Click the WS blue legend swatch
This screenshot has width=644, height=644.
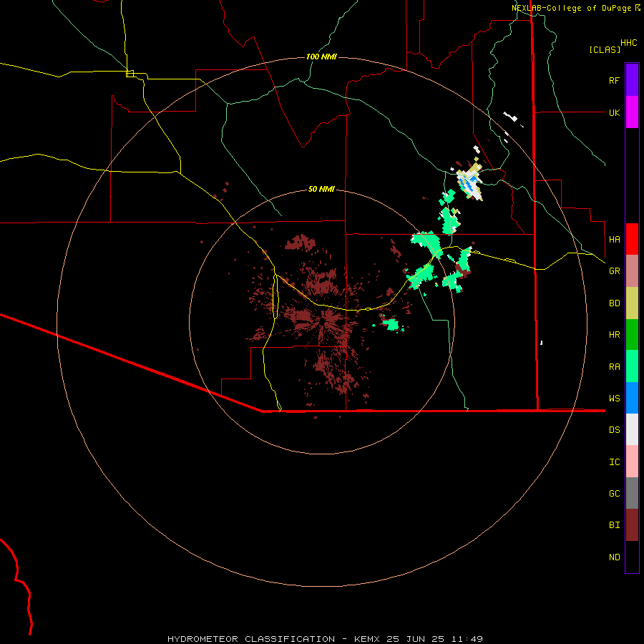pyautogui.click(x=632, y=398)
